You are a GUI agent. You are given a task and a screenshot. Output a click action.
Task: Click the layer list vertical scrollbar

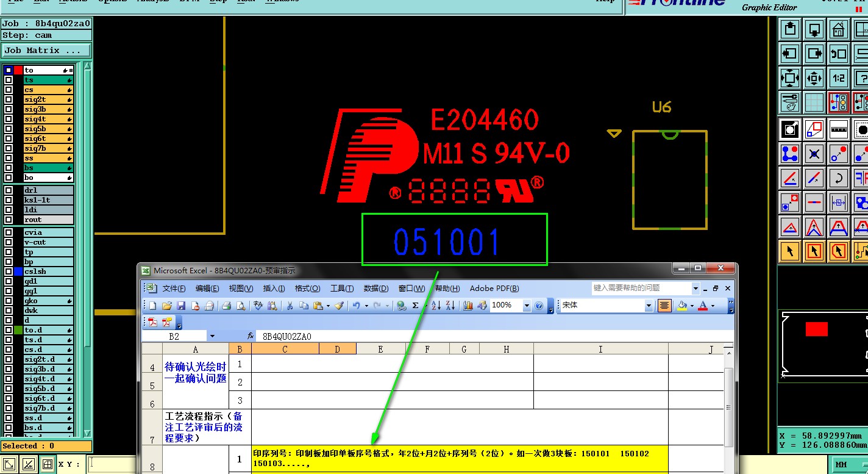[x=87, y=249]
